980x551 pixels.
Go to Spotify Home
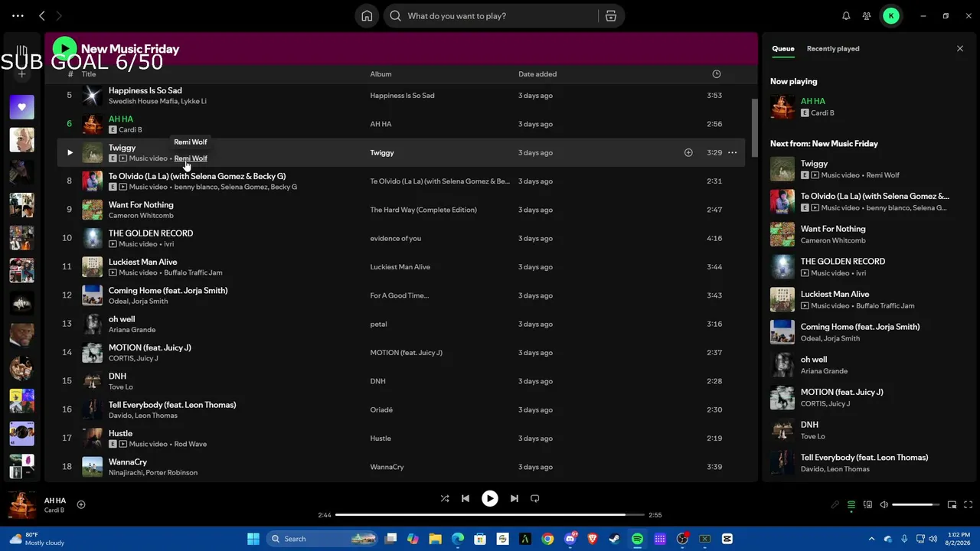[367, 16]
